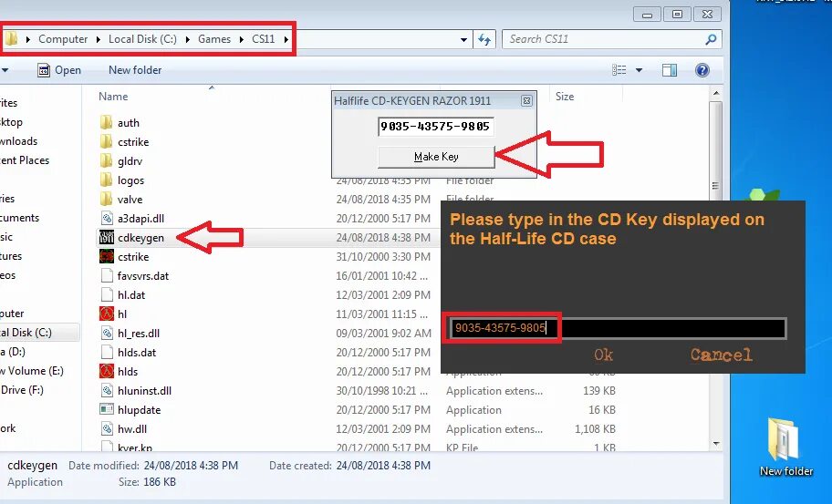Click the hlupdate date 20/12/2000 5:17 PM
The width and height of the screenshot is (832, 504).
tap(383, 409)
